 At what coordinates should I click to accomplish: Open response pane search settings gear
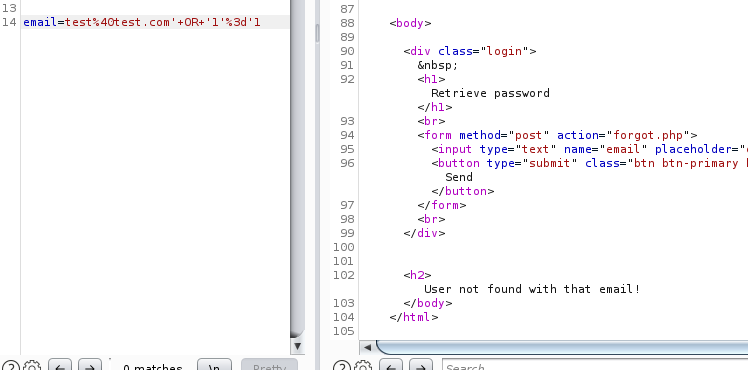[x=363, y=367]
